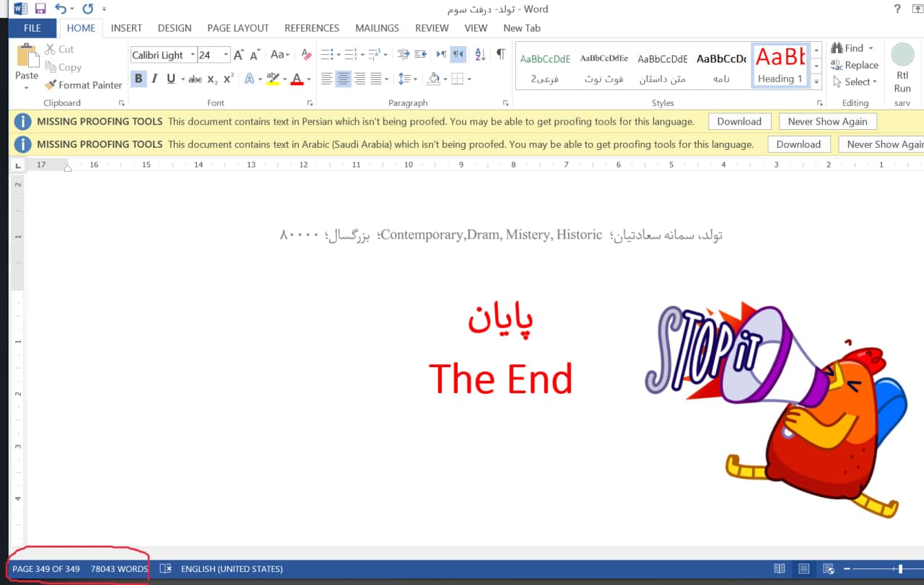Screen dimensions: 924x585
Task: Open the font size dropdown
Action: tap(226, 55)
